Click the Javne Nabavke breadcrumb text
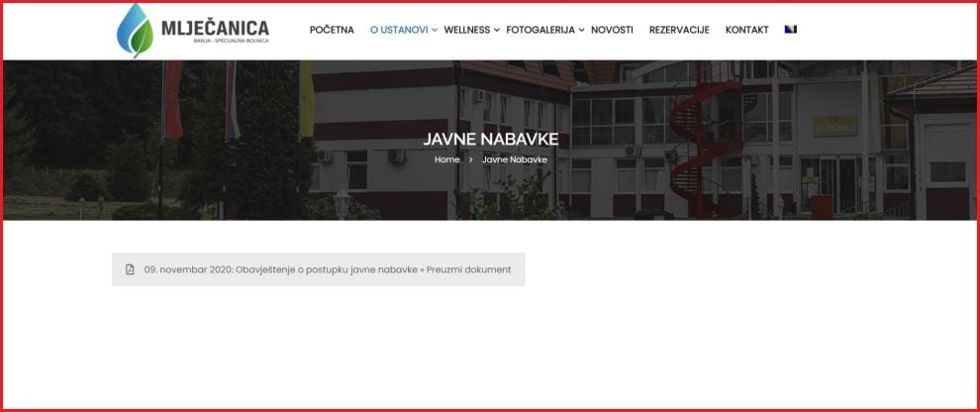The width and height of the screenshot is (980, 412). (515, 159)
